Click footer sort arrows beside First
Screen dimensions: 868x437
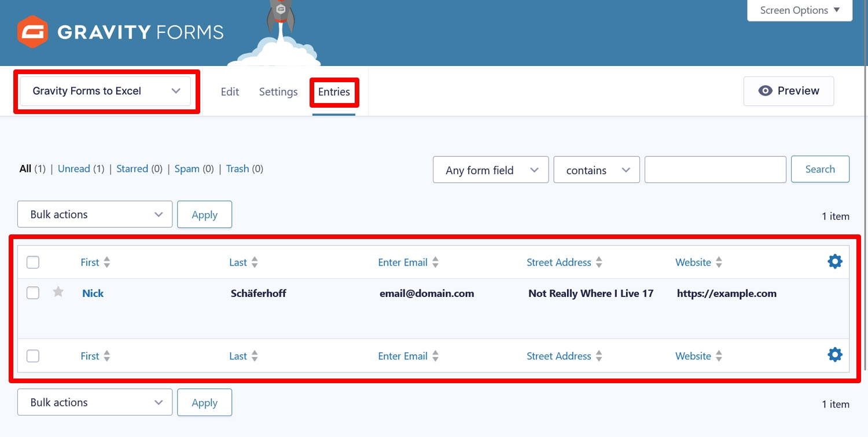tap(106, 356)
